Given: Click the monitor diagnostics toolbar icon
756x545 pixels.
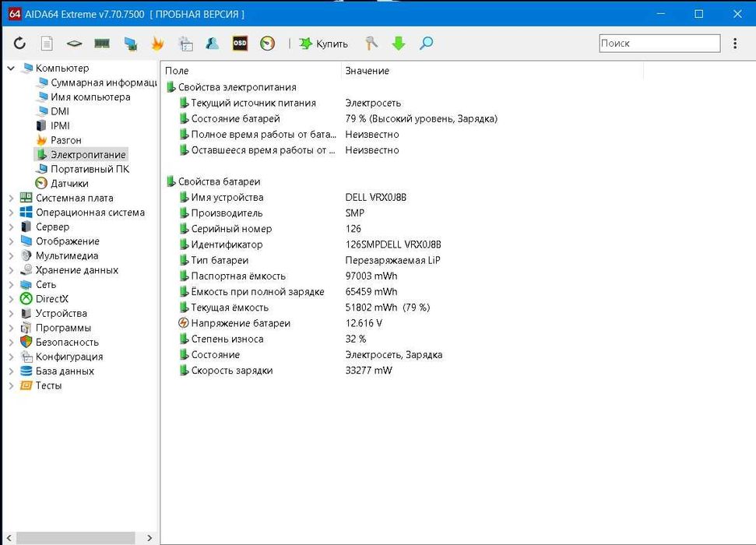Looking at the screenshot, I should [x=130, y=44].
